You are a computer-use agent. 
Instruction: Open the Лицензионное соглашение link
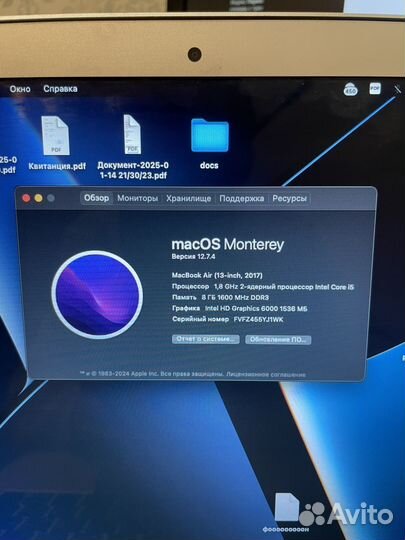tap(266, 374)
